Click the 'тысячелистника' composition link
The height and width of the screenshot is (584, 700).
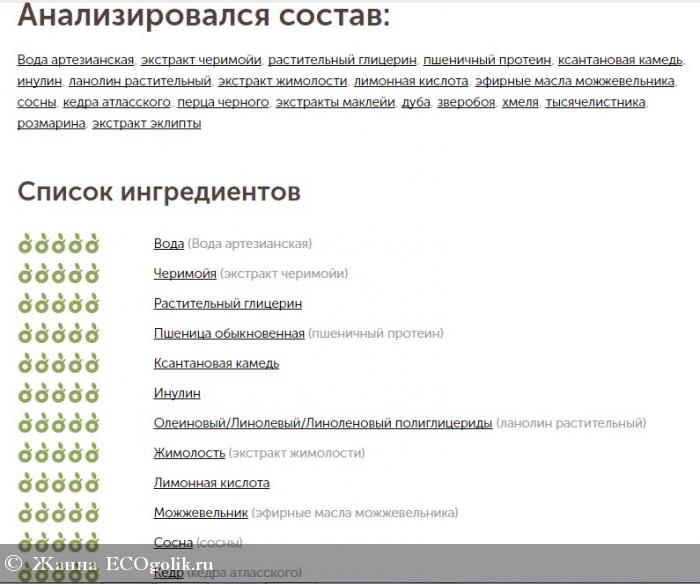tap(596, 102)
